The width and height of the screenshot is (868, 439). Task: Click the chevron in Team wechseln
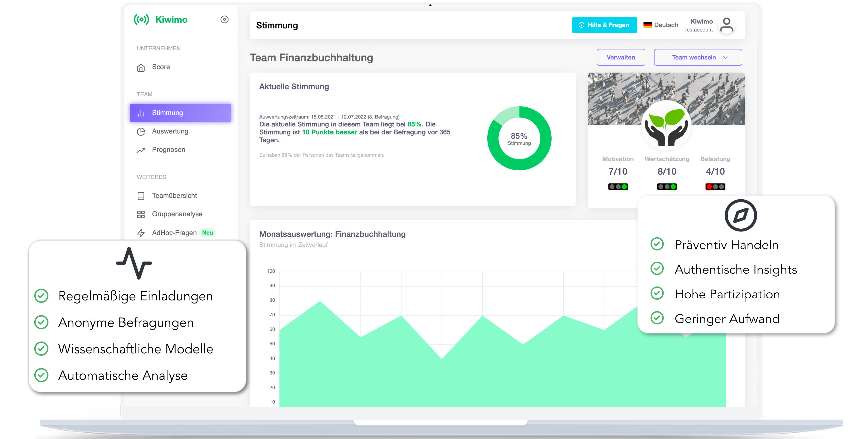(x=725, y=58)
